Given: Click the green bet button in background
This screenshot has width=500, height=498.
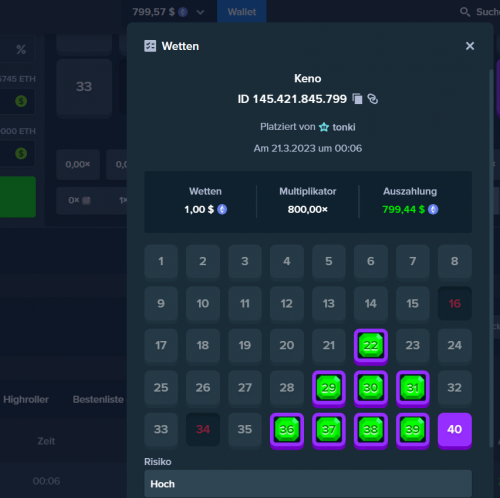Looking at the screenshot, I should click(18, 197).
